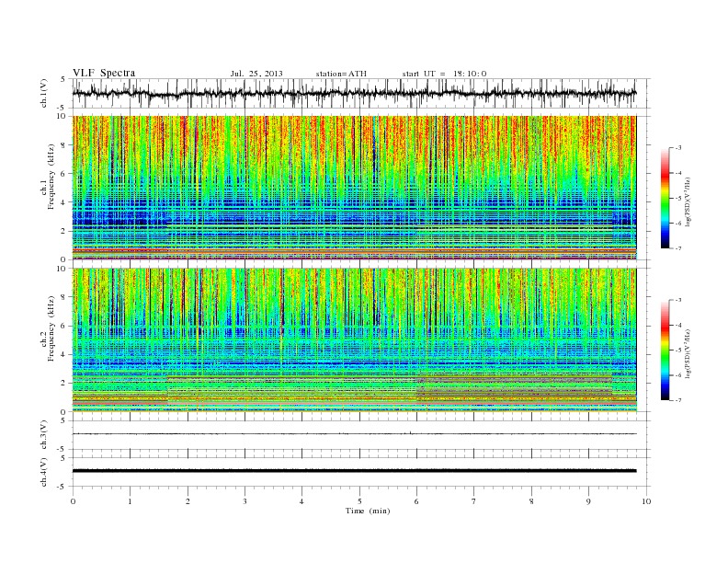Click the thick ch.4 voltage waveform trace
The image size is (728, 563).
tap(354, 471)
